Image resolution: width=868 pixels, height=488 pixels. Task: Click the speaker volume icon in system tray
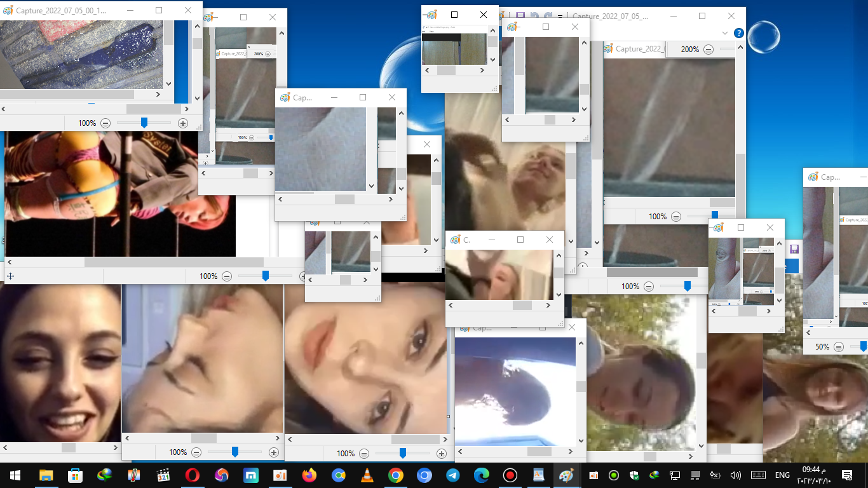736,475
